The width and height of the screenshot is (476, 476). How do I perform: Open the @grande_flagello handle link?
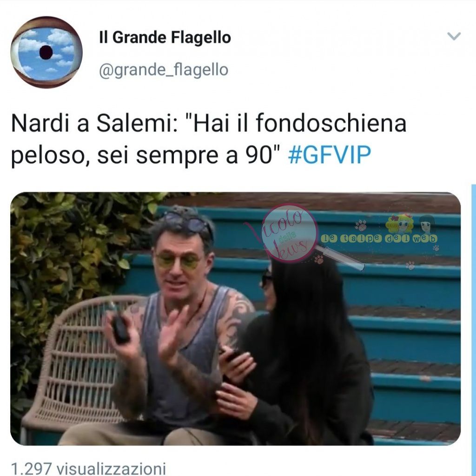164,70
